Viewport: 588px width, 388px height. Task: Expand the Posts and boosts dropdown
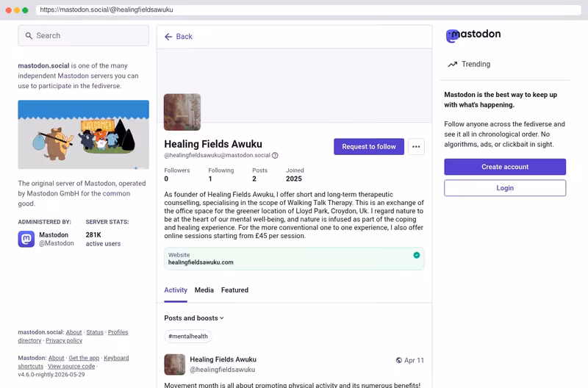[194, 318]
